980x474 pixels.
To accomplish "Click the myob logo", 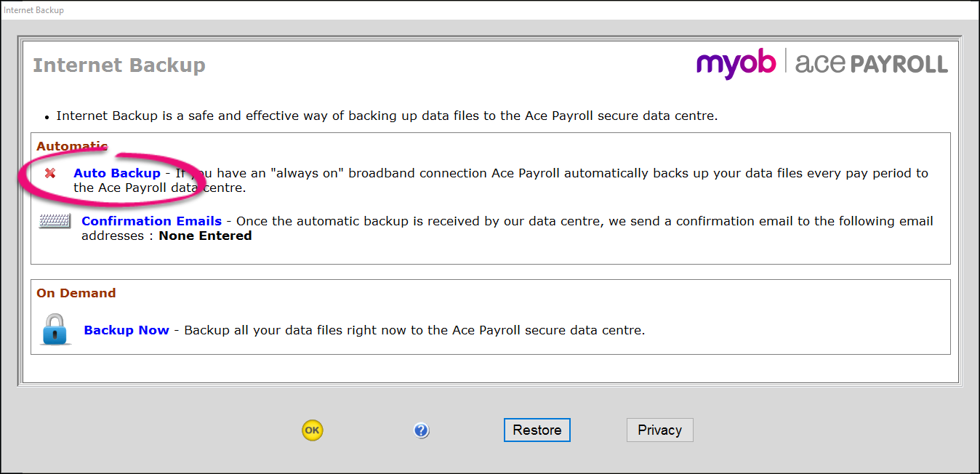I will [x=736, y=64].
